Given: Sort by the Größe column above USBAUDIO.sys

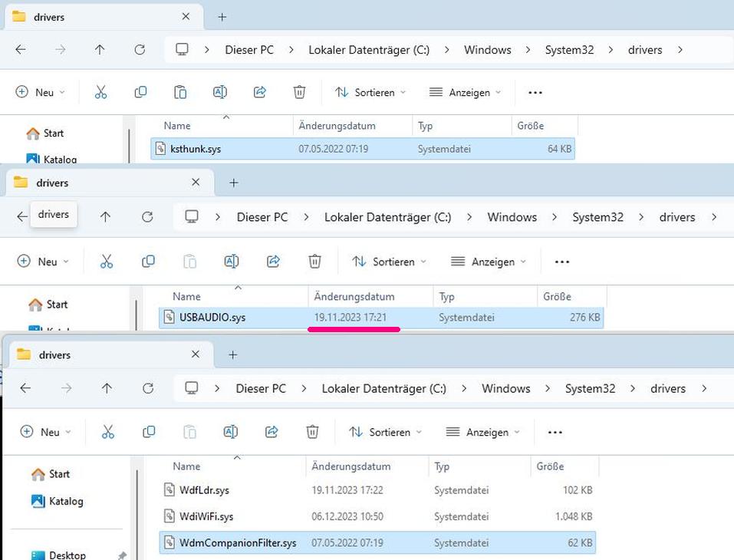Looking at the screenshot, I should [556, 296].
